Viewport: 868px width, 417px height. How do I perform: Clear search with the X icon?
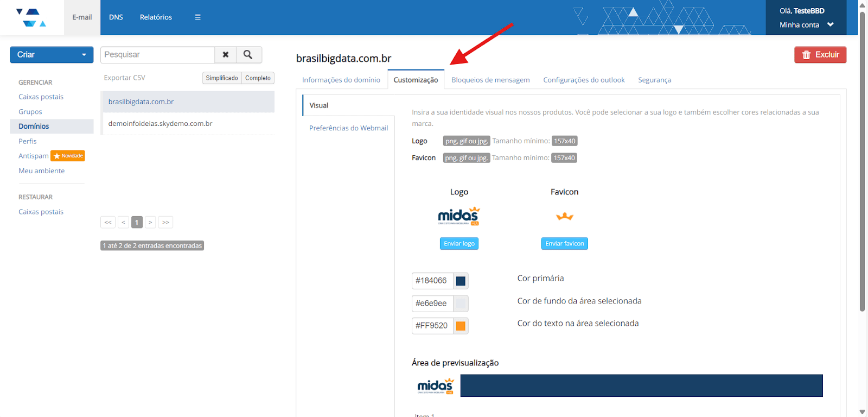coord(226,55)
